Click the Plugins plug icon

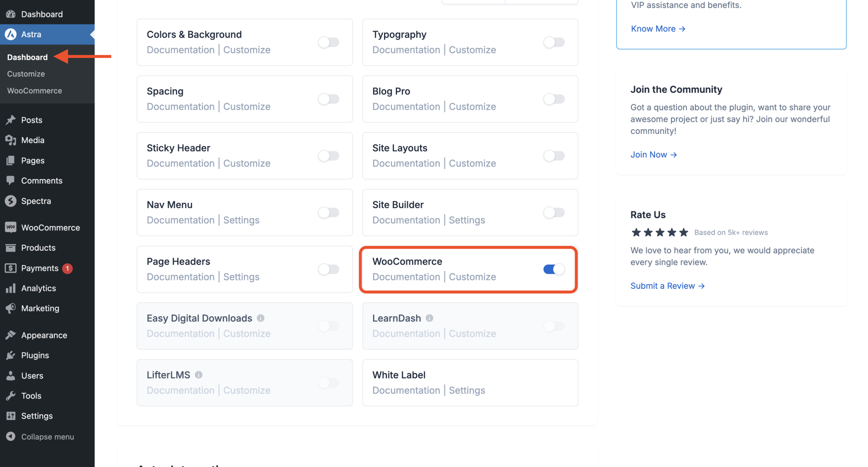[x=11, y=355]
